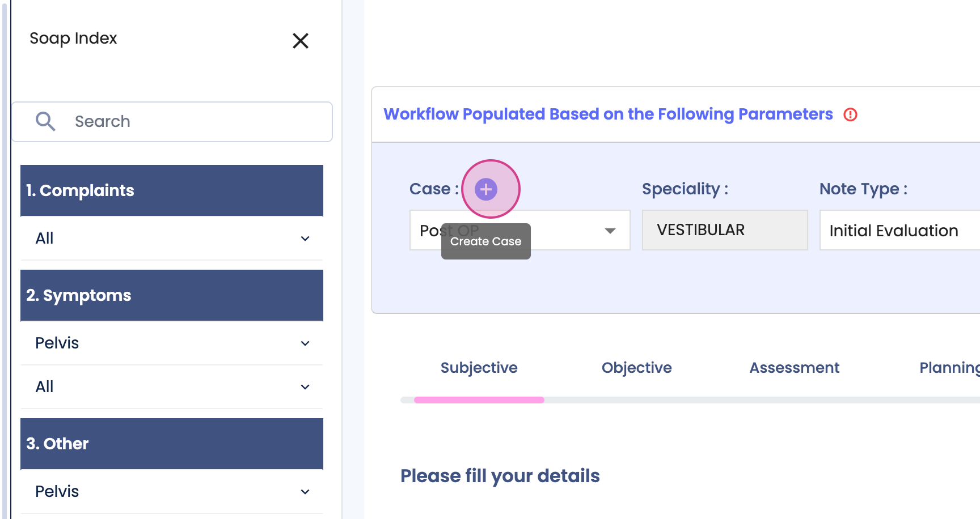Click the Create Case plus icon

(486, 189)
